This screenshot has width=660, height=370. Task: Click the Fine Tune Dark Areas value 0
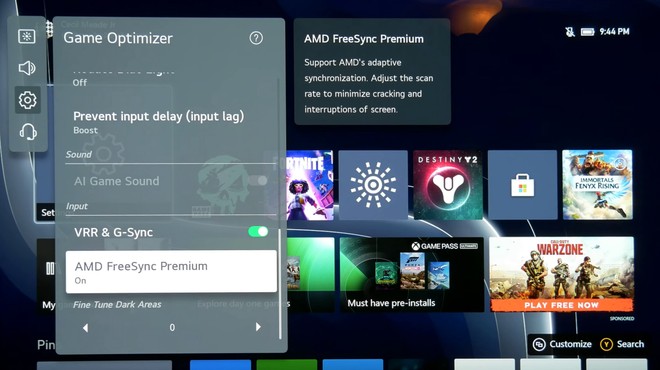point(172,327)
